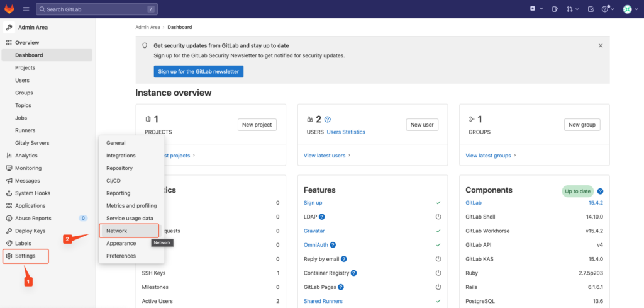Open the hamburger main menu
The image size is (644, 308).
coord(26,9)
